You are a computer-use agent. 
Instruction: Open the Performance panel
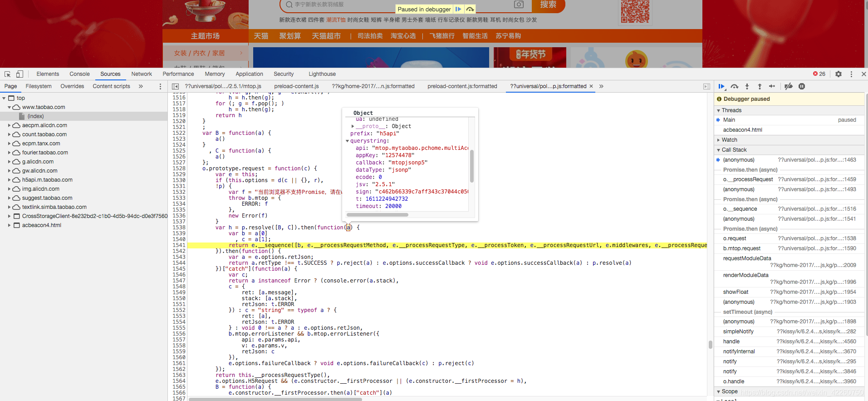click(x=178, y=74)
